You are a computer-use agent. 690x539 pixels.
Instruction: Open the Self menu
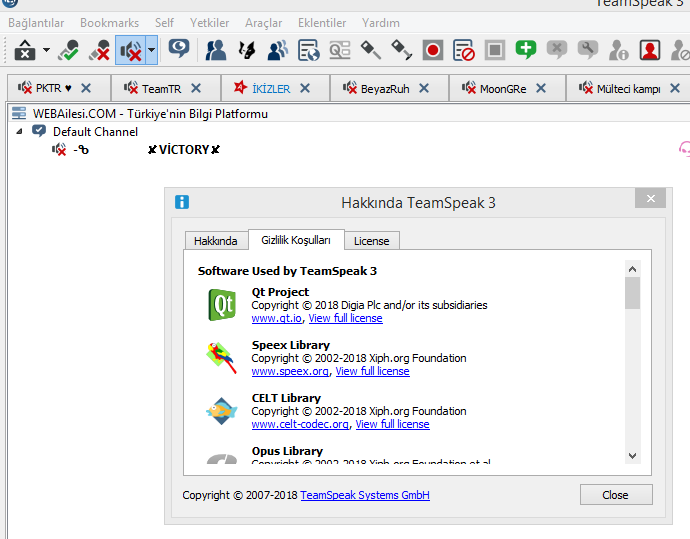(x=164, y=23)
